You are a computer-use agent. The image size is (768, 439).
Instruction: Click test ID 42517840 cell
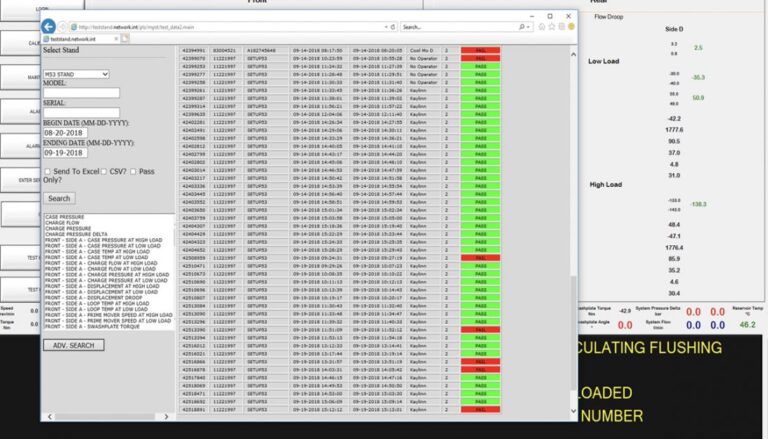pos(193,378)
